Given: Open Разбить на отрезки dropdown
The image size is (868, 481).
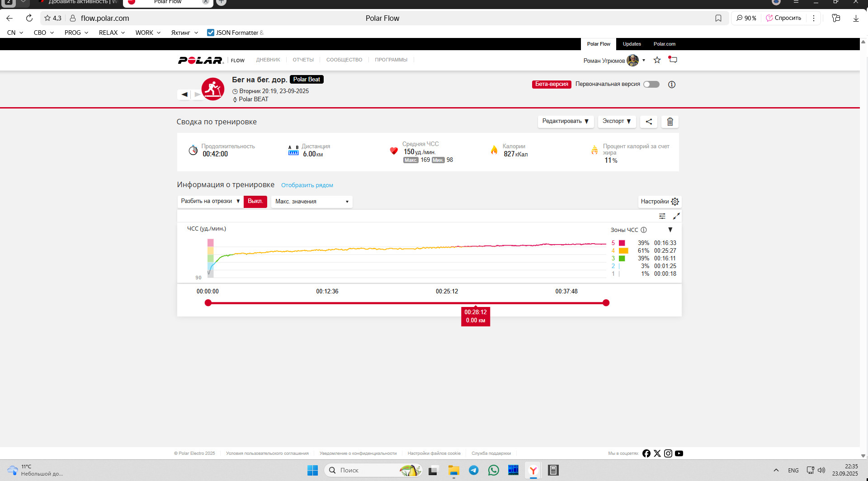Looking at the screenshot, I should pyautogui.click(x=210, y=202).
